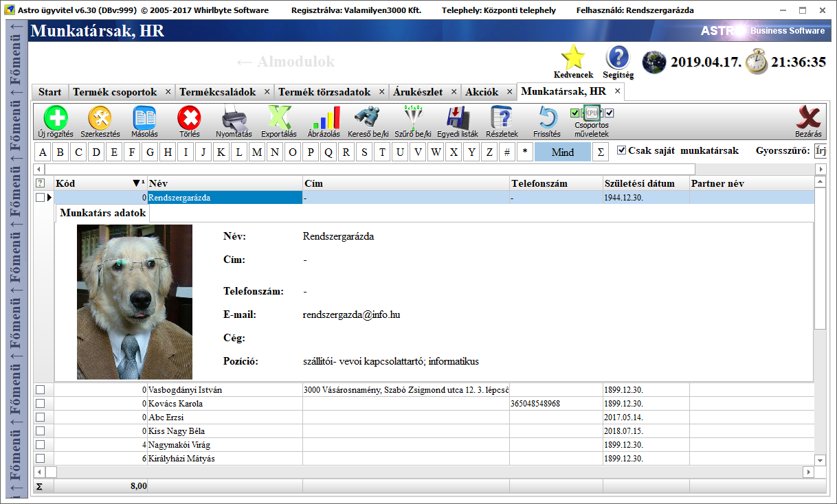Click rendszergazda@info.hu email value
The image size is (837, 504).
click(x=351, y=314)
